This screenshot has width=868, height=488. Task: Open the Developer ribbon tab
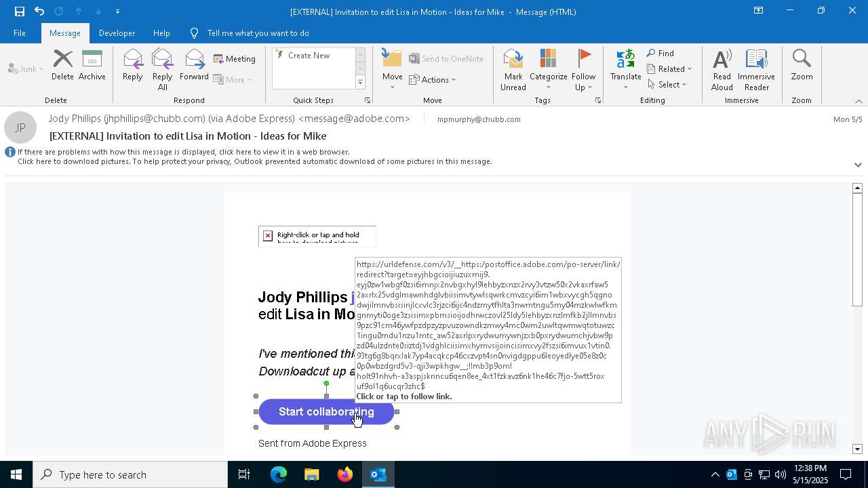(117, 33)
